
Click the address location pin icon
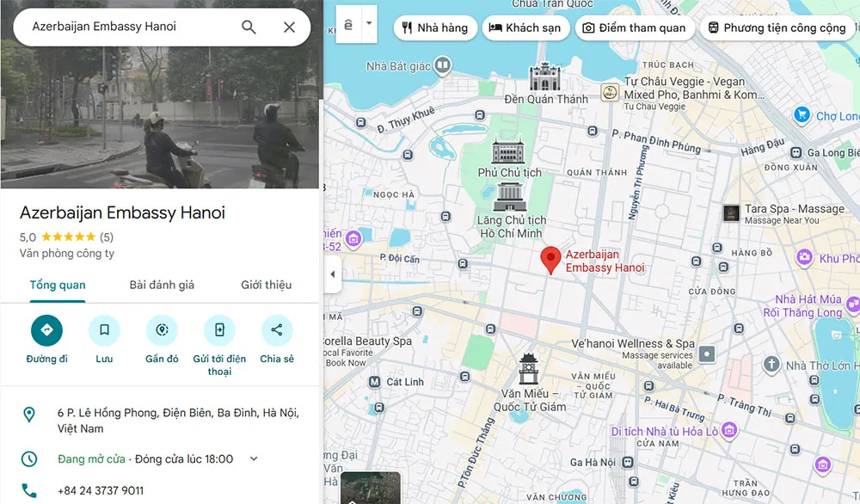(x=29, y=415)
